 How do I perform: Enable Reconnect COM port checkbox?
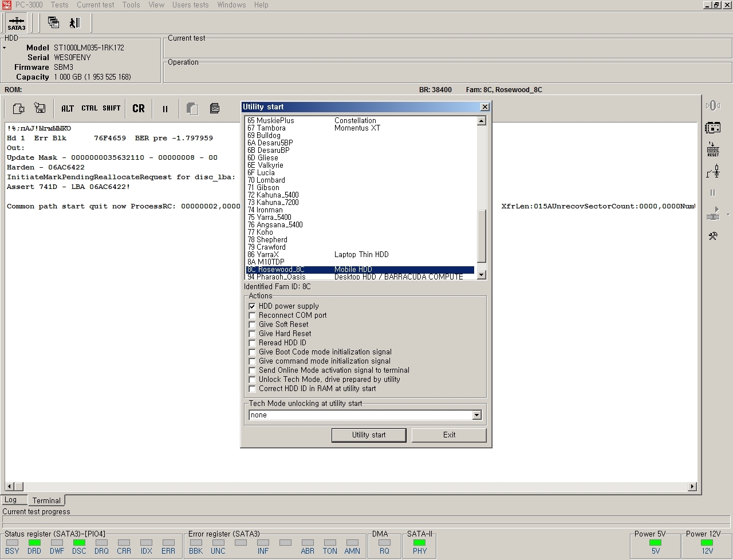pyautogui.click(x=252, y=316)
